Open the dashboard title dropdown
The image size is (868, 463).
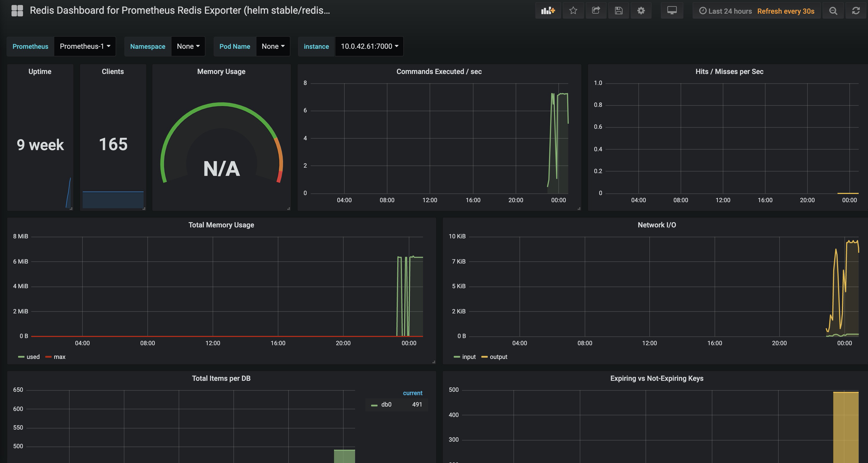(x=180, y=10)
